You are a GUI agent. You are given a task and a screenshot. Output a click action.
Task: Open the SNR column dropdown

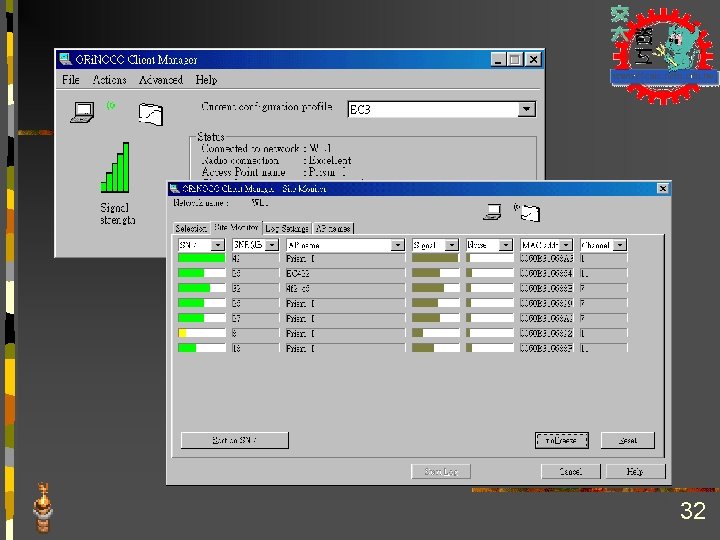pyautogui.click(x=218, y=245)
